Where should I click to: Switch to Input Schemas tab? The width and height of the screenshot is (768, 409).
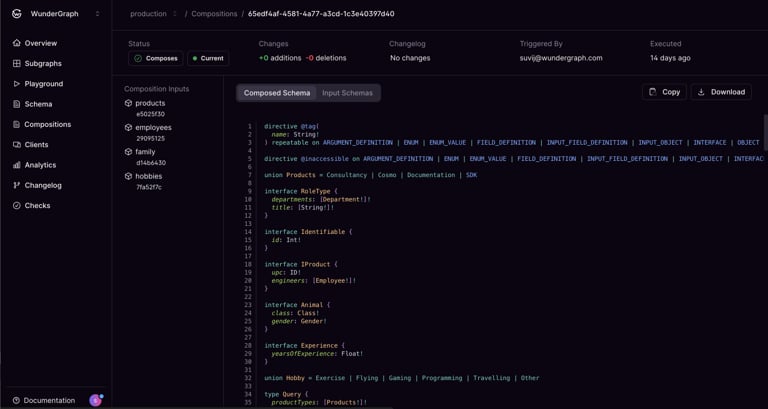347,93
